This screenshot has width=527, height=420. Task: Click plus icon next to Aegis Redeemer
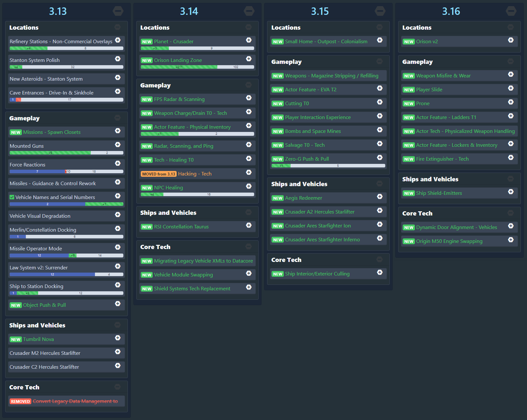[380, 196]
